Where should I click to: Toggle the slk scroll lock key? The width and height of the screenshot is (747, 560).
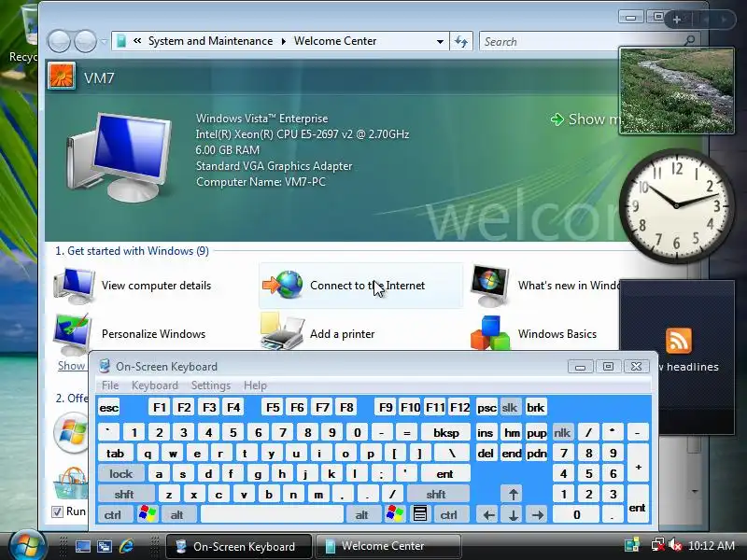click(x=509, y=408)
